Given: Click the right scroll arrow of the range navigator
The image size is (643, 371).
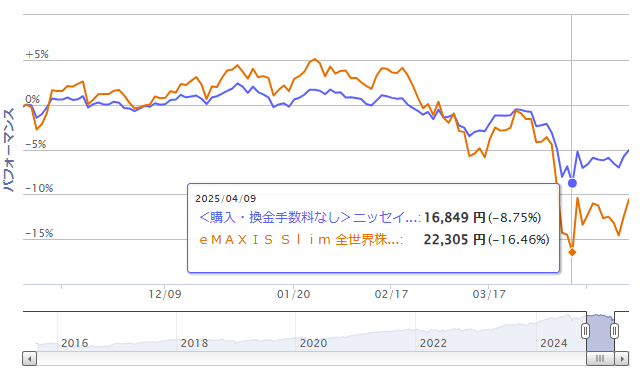Looking at the screenshot, I should tap(622, 359).
